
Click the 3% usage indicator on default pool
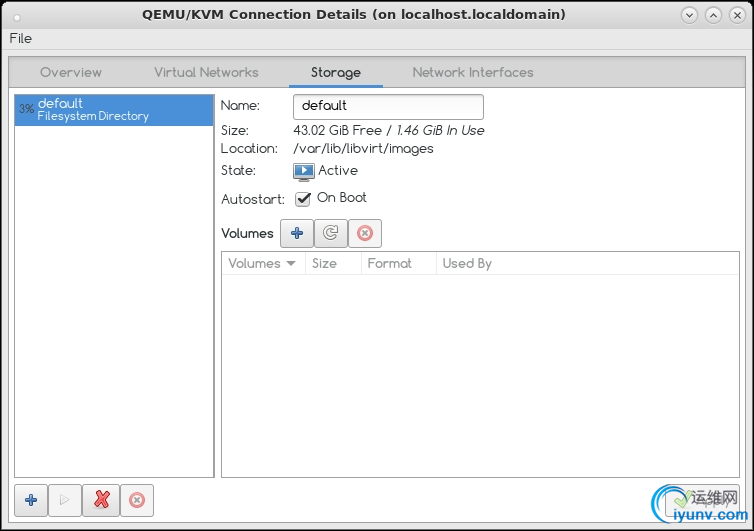(x=26, y=109)
